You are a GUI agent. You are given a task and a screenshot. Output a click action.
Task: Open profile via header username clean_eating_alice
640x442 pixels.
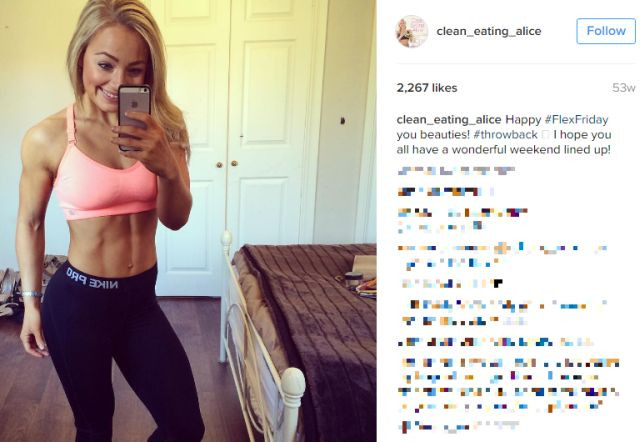point(489,31)
